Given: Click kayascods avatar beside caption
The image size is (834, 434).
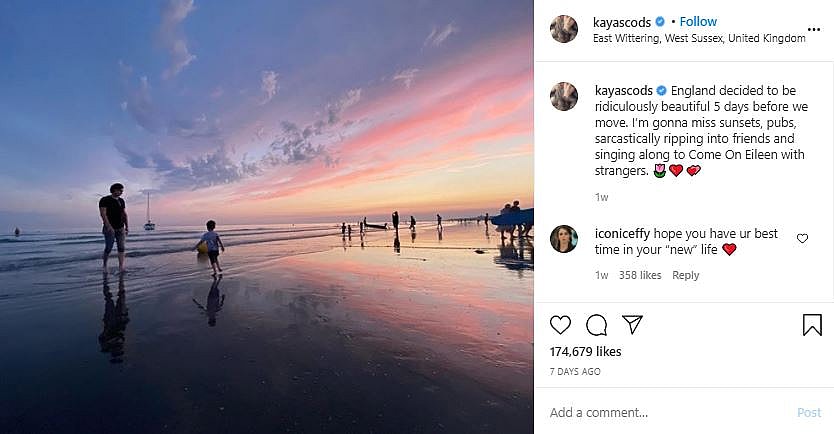Looking at the screenshot, I should click(564, 96).
